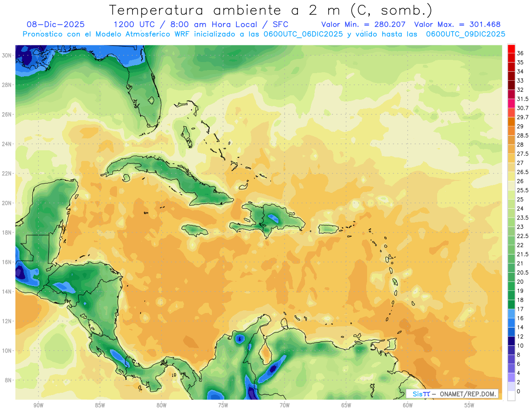Select the 10N latitude label
The image size is (532, 411).
[8, 350]
